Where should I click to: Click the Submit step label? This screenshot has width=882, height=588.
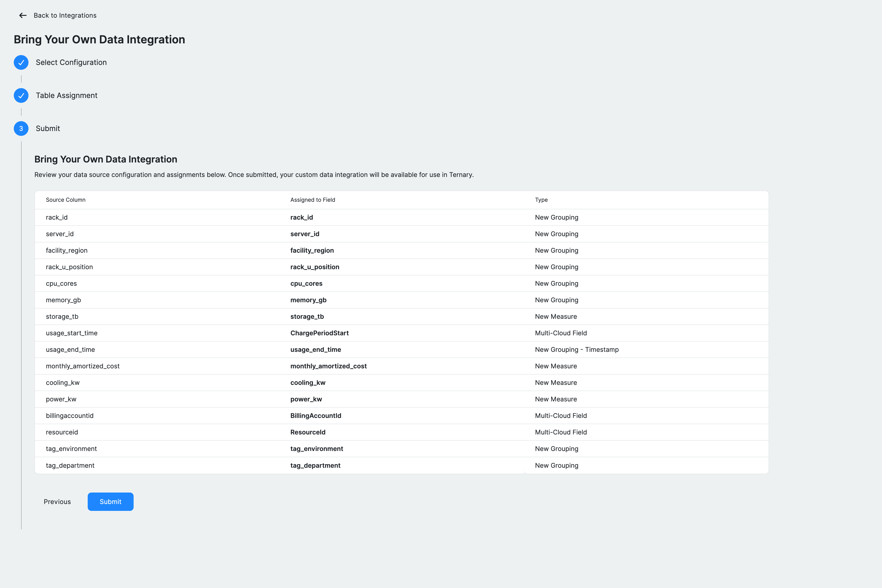pyautogui.click(x=48, y=129)
